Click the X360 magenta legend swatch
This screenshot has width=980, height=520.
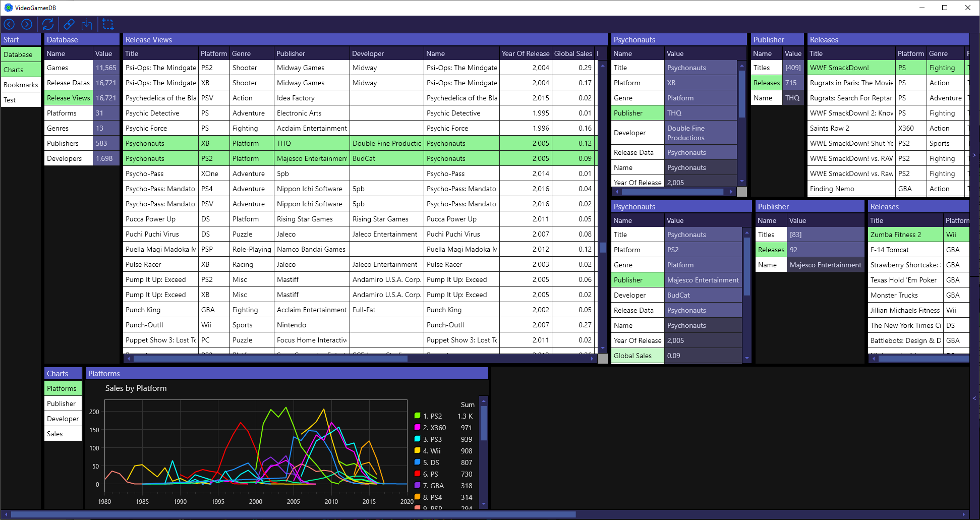click(417, 427)
